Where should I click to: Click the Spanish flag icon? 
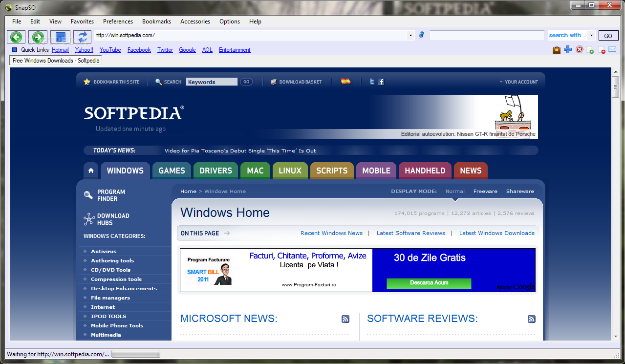[345, 82]
